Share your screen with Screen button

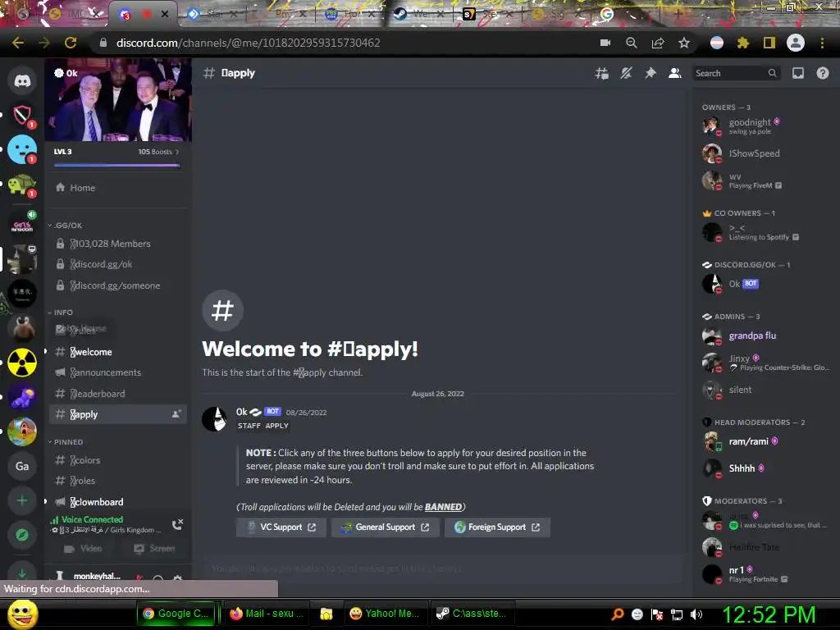pyautogui.click(x=154, y=549)
